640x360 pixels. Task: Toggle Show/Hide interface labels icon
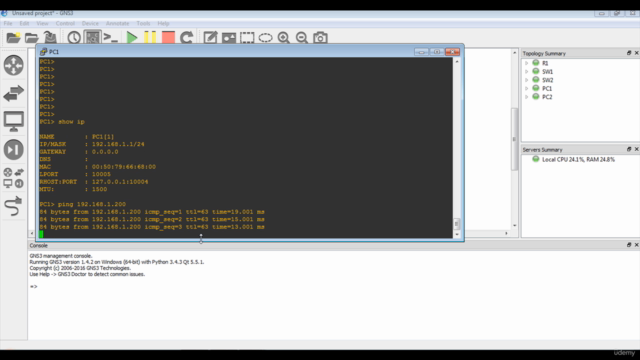[92, 38]
